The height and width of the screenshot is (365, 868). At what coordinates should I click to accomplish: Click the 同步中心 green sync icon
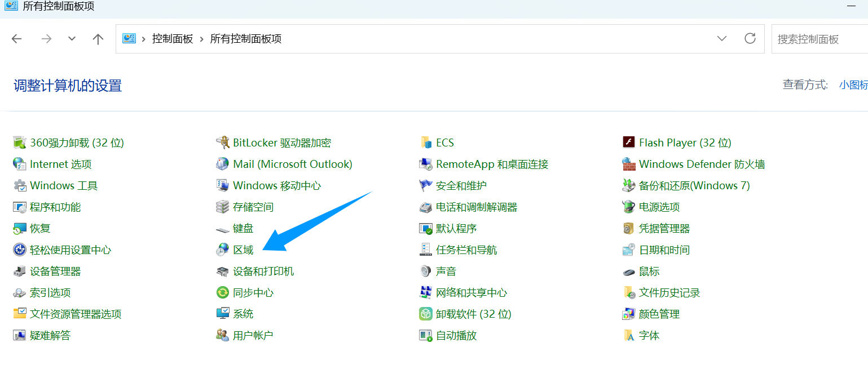223,292
